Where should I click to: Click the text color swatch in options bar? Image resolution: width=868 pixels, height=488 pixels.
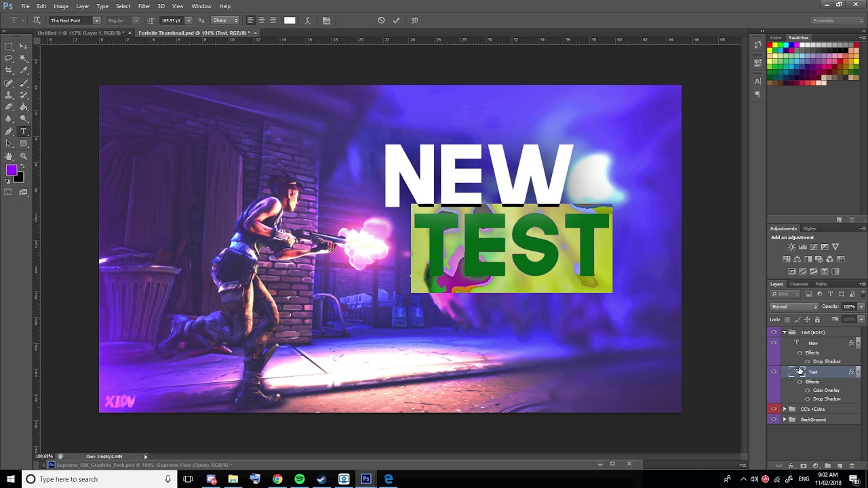(290, 20)
